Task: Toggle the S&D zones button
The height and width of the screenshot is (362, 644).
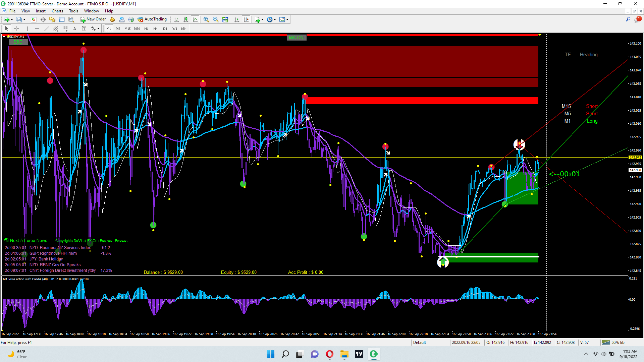Action: point(18,42)
